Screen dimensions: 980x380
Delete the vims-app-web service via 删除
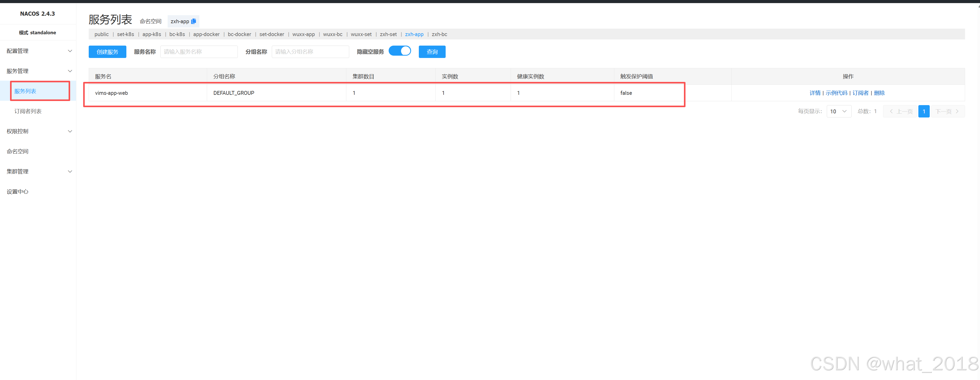(879, 93)
